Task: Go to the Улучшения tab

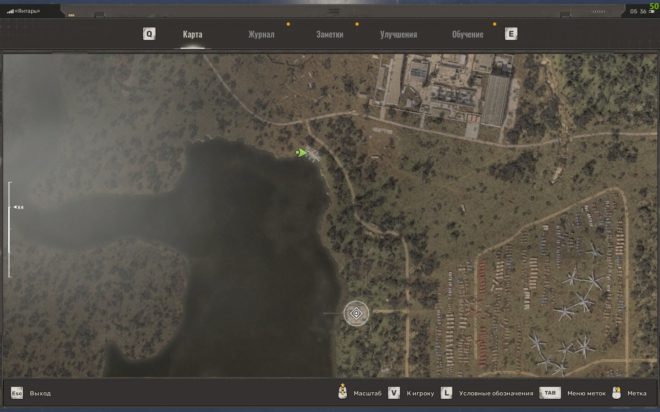Action: tap(398, 35)
